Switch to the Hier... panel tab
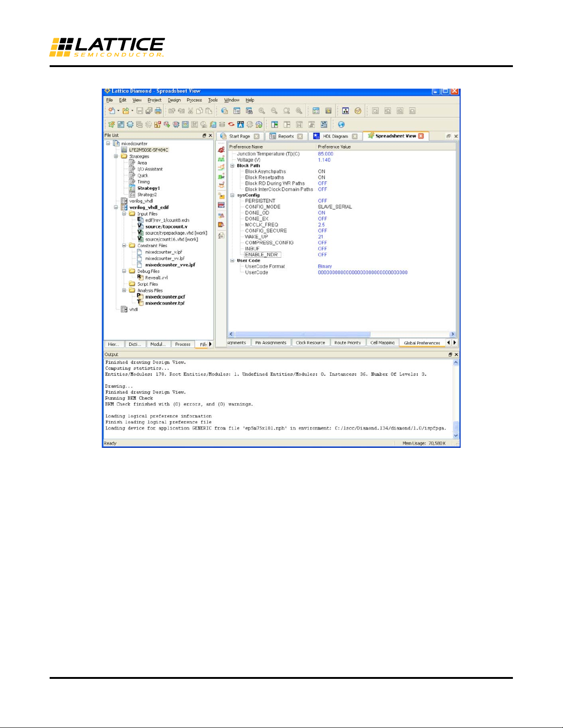563x728 pixels. 114,344
